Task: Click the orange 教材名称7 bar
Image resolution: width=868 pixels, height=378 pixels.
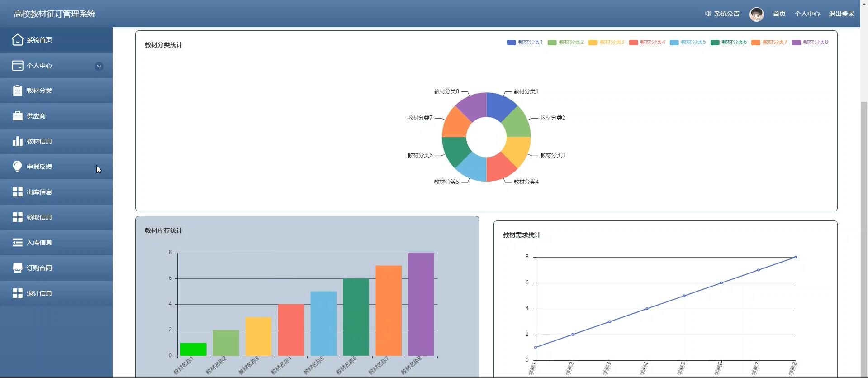Action: 389,311
